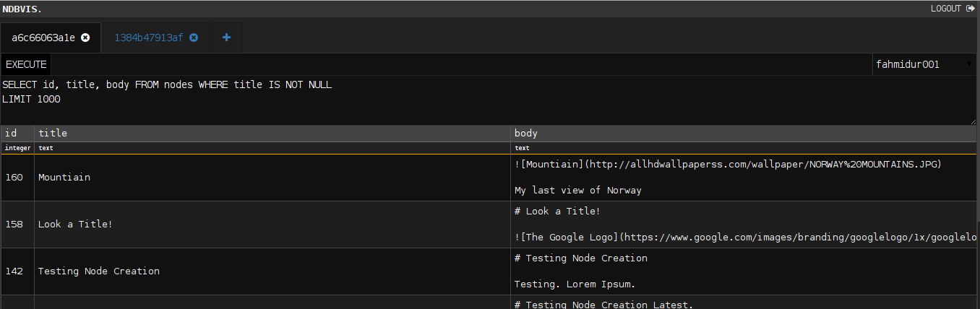This screenshot has height=309, width=980.
Task: Switch to the 1384b47913af tab
Action: [149, 38]
